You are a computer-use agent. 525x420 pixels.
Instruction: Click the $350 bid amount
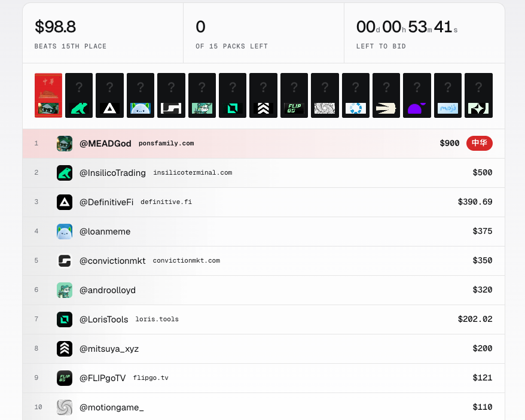[x=483, y=261]
